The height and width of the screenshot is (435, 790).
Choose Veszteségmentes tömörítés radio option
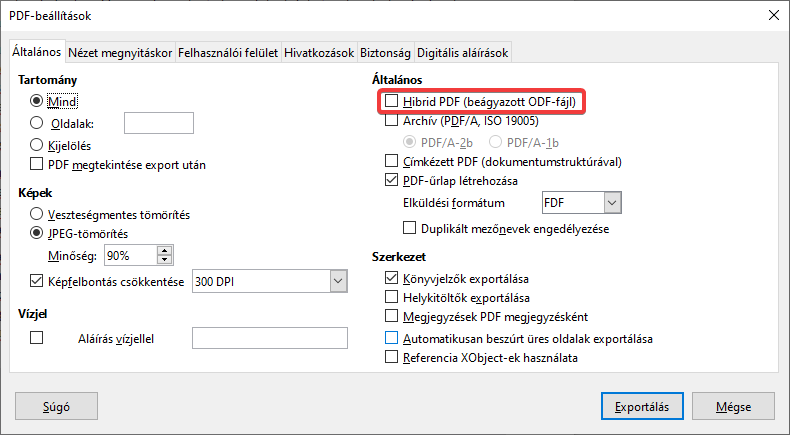(38, 214)
